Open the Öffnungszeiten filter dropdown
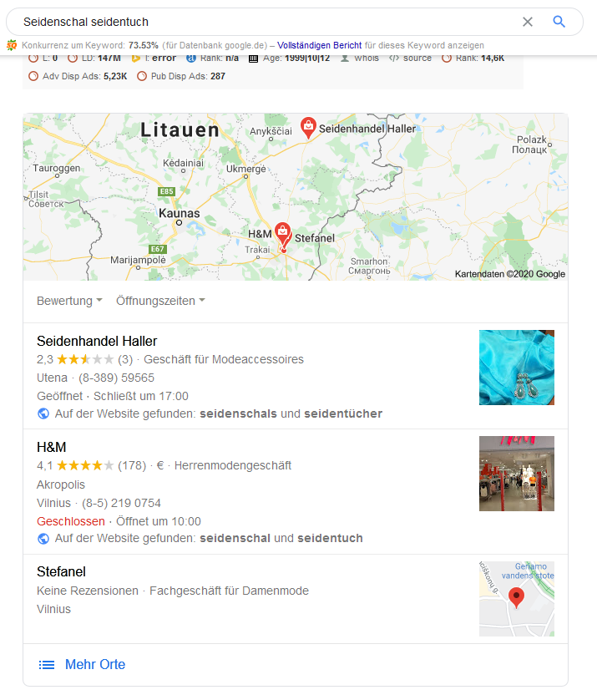 160,301
